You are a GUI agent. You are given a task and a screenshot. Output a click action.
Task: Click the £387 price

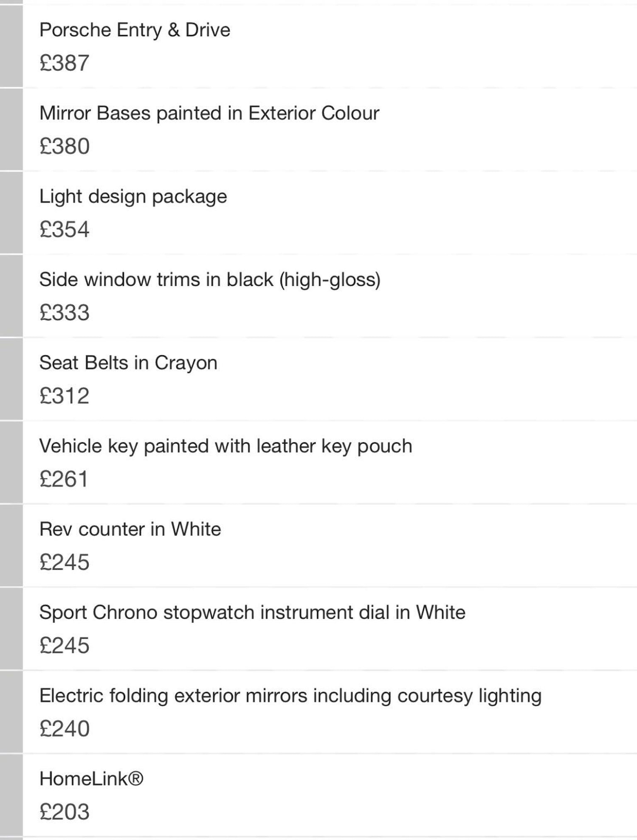(x=64, y=63)
